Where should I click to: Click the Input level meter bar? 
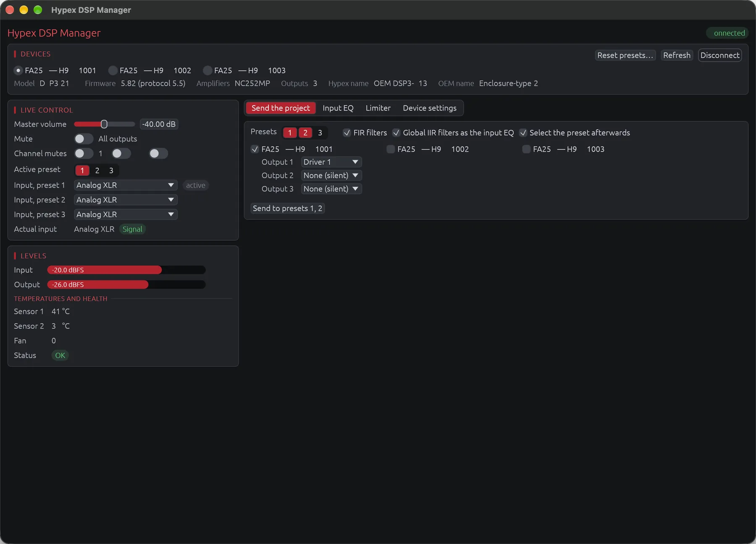tap(126, 270)
